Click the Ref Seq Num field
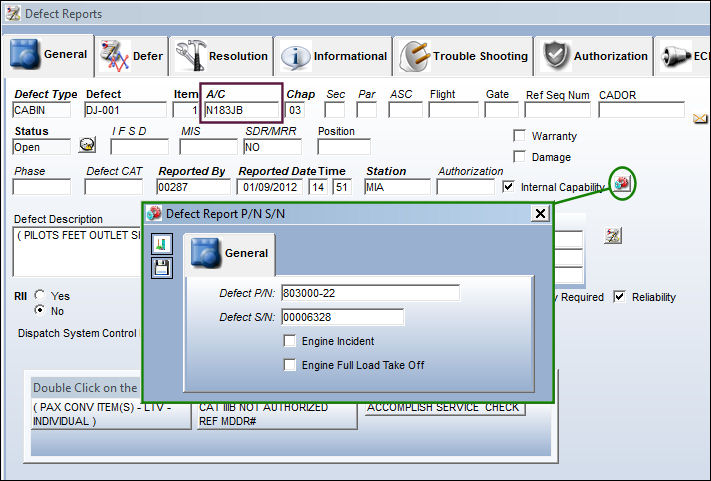The image size is (711, 481). pyautogui.click(x=558, y=110)
